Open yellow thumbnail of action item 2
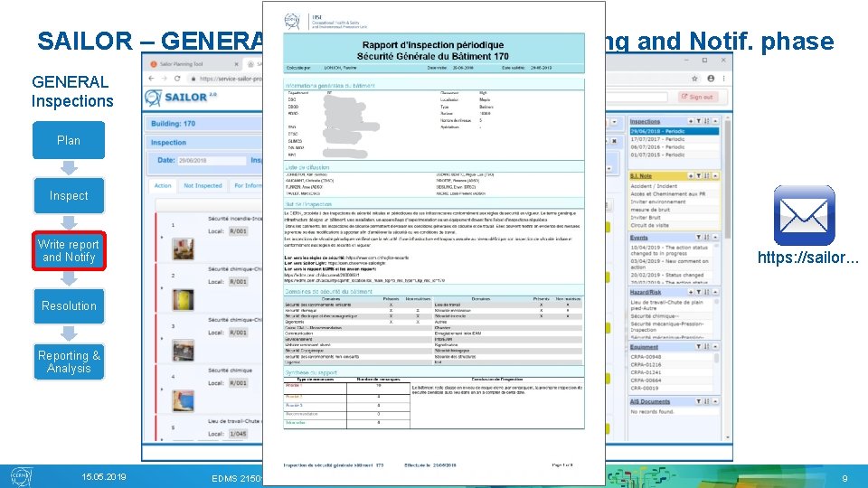The image size is (868, 488). pos(183,299)
